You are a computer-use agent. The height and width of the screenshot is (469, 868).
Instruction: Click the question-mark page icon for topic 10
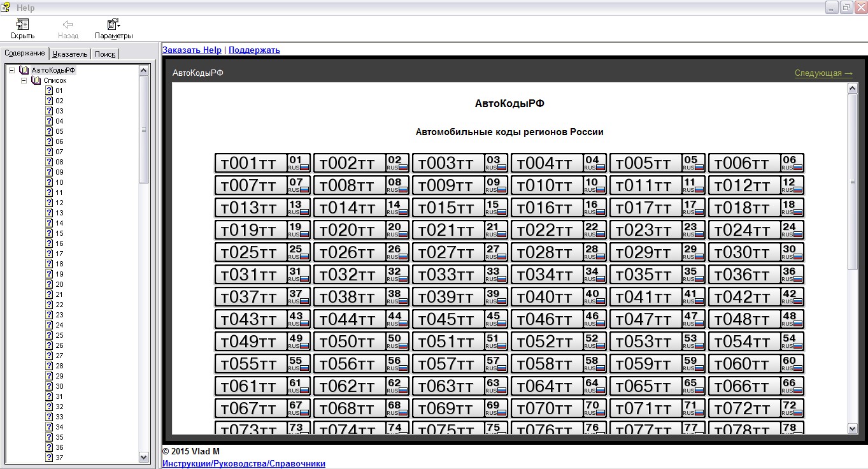click(49, 182)
